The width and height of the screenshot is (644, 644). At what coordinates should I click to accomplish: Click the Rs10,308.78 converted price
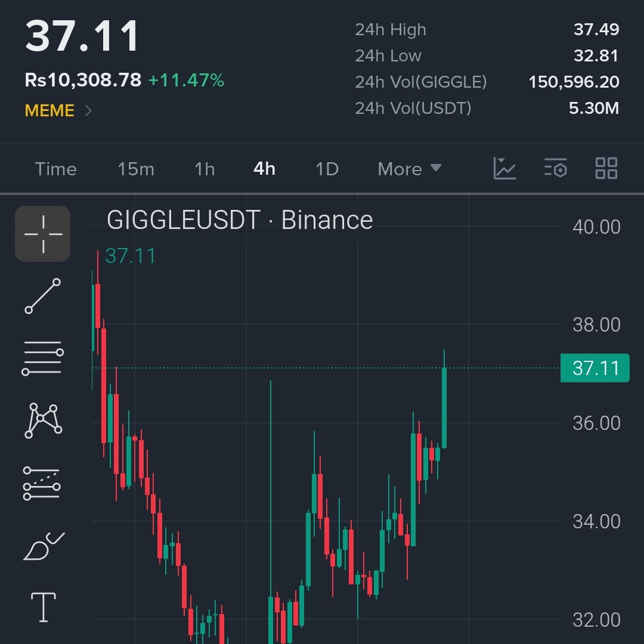coord(83,80)
